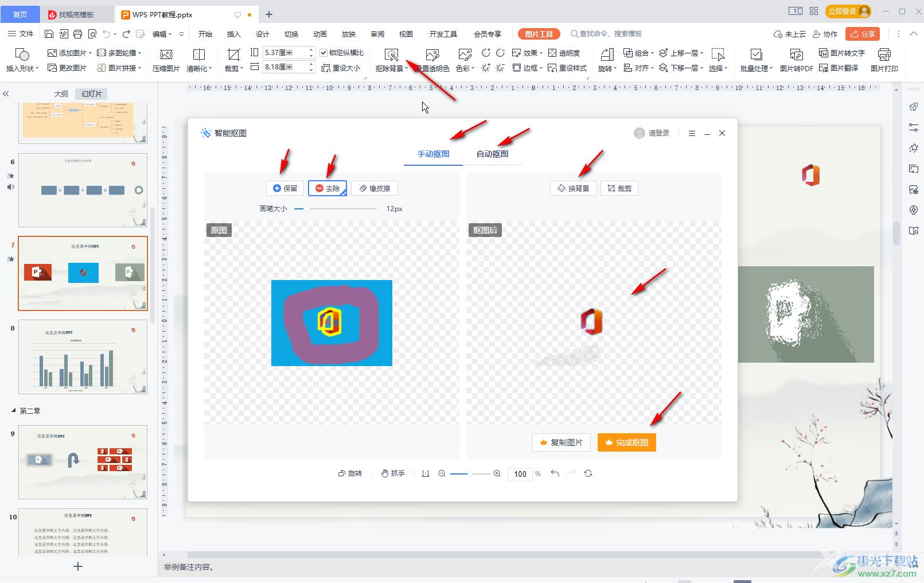This screenshot has width=924, height=583.
Task: Click Finish Cutout (完成抠图) button
Action: tap(627, 442)
